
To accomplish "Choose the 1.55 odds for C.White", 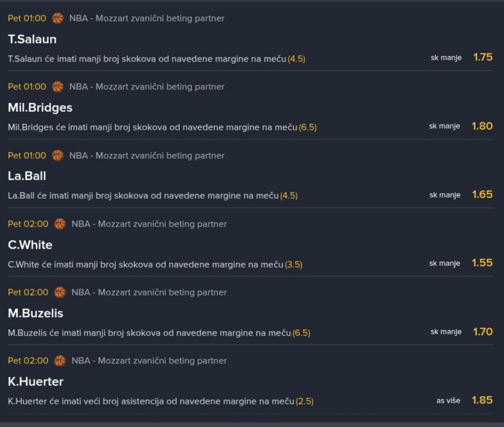I will point(482,262).
